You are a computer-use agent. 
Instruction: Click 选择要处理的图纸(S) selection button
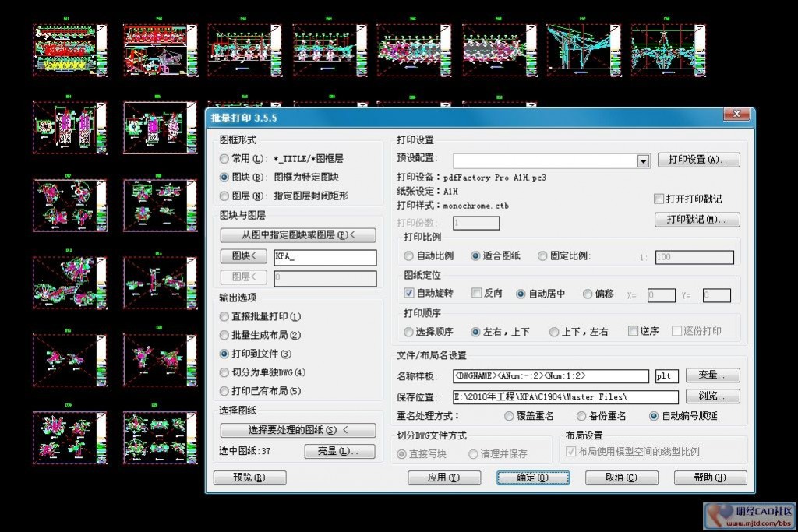297,431
